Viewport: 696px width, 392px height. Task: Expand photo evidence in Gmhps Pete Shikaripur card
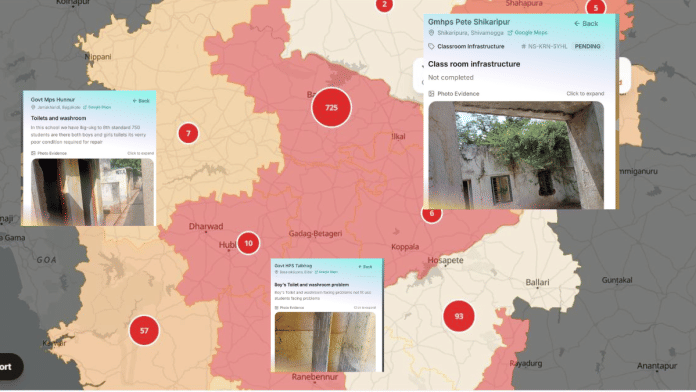585,94
